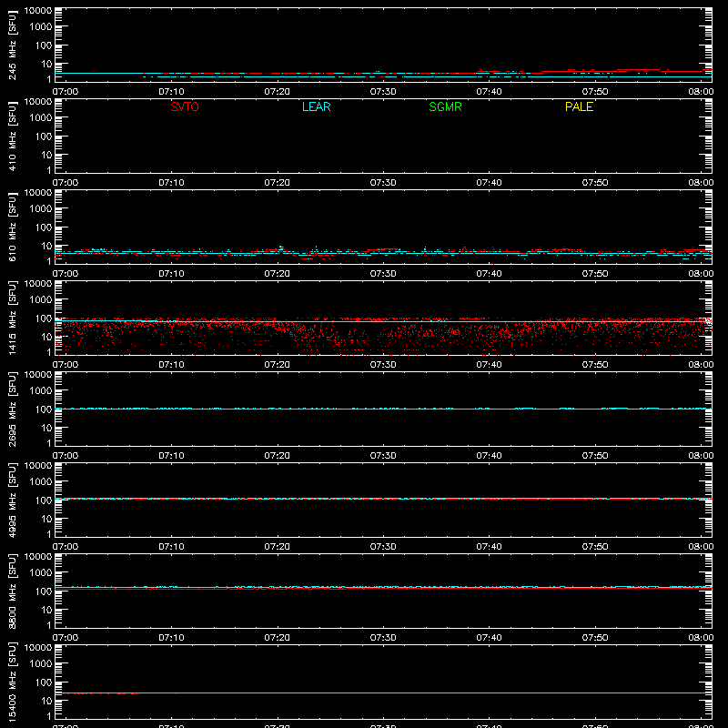Select the 410 MHz [SFU] axis title
Image resolution: width=728 pixels, height=728 pixels.
tap(12, 136)
